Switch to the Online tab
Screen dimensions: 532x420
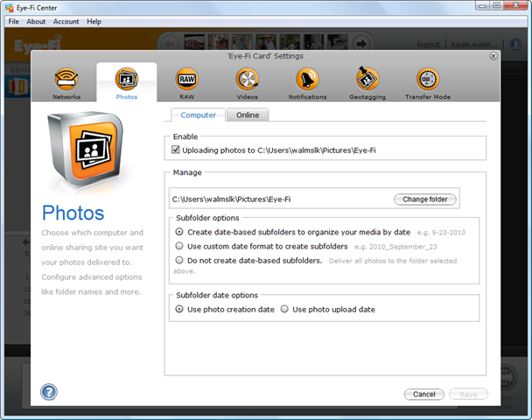coord(248,115)
